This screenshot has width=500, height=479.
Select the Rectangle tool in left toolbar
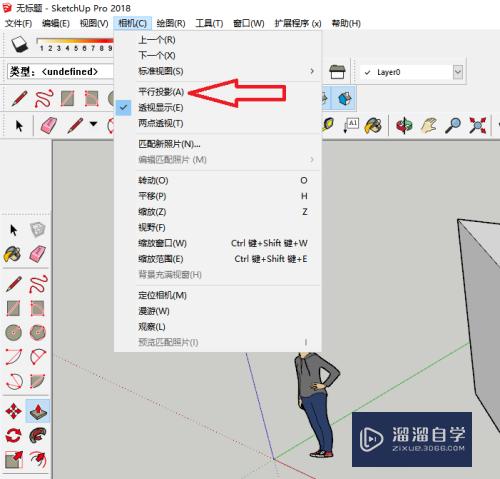point(13,308)
